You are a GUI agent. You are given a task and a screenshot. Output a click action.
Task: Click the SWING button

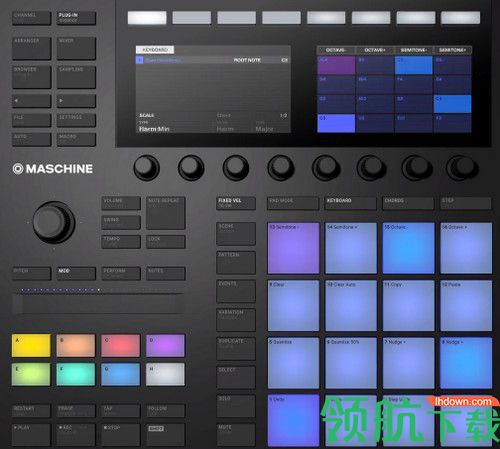[x=121, y=222]
